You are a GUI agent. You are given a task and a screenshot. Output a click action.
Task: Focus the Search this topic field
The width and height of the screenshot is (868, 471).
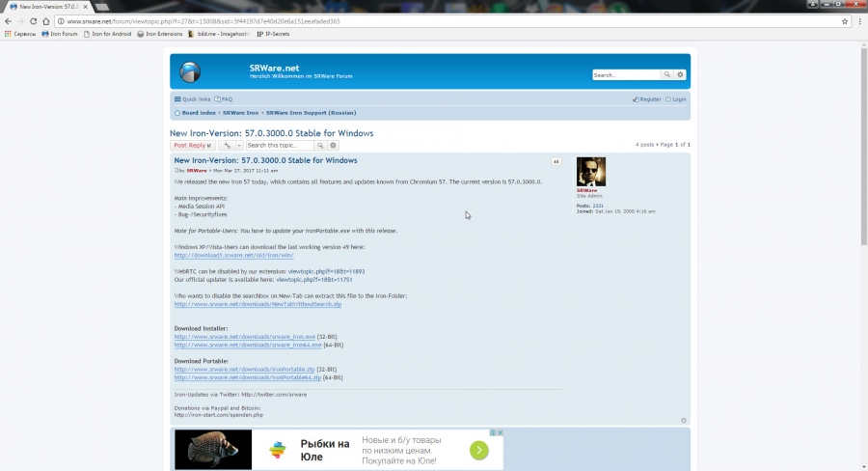[280, 145]
